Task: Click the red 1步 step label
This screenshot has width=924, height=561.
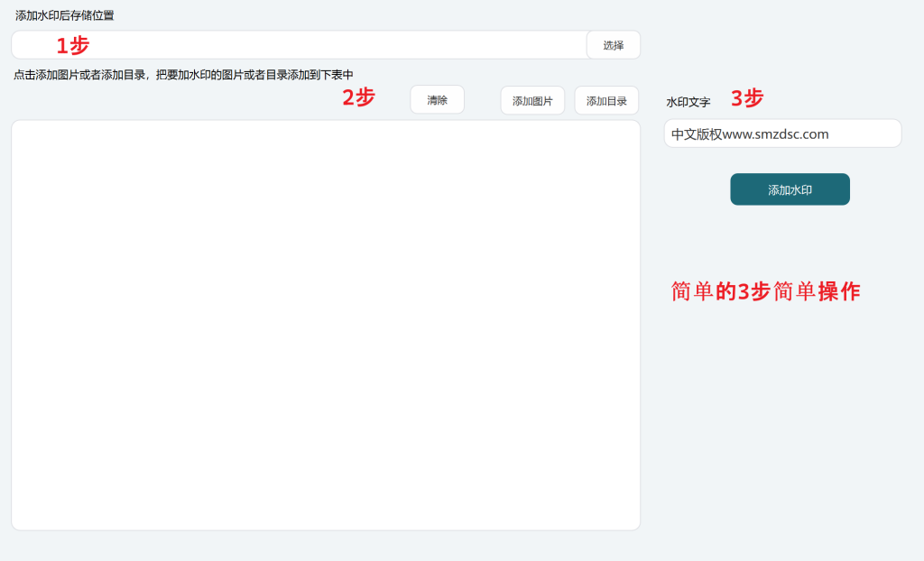Action: point(73,45)
